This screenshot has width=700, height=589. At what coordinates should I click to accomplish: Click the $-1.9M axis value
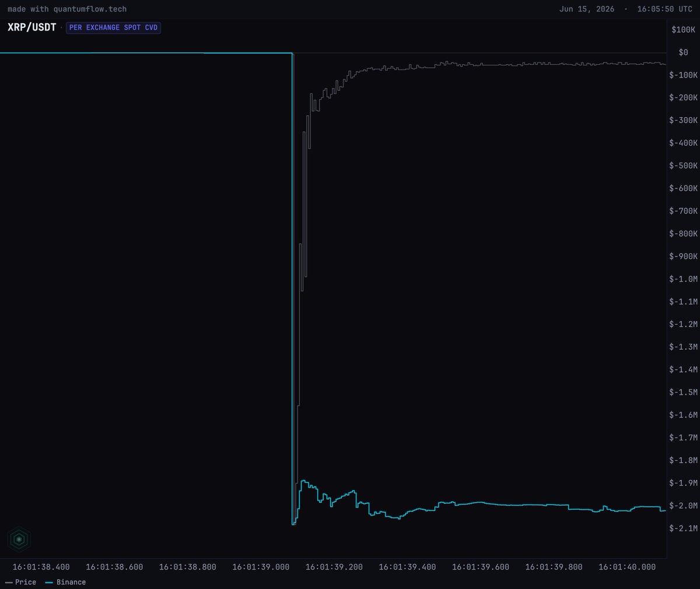(x=683, y=483)
